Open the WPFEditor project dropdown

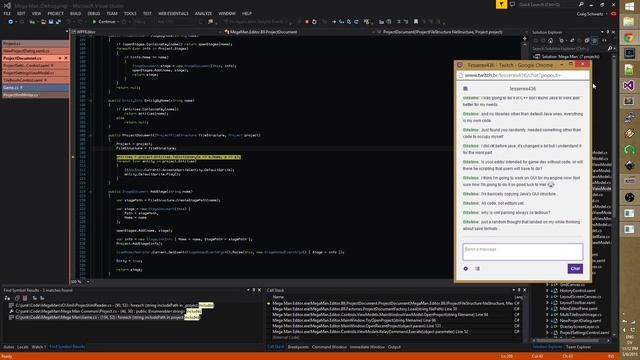(x=147, y=32)
